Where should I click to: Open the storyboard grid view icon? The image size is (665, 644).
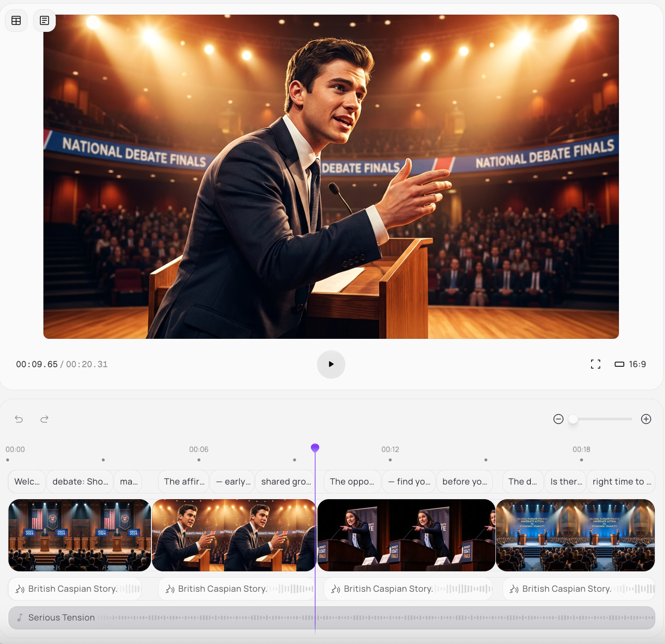pos(16,21)
